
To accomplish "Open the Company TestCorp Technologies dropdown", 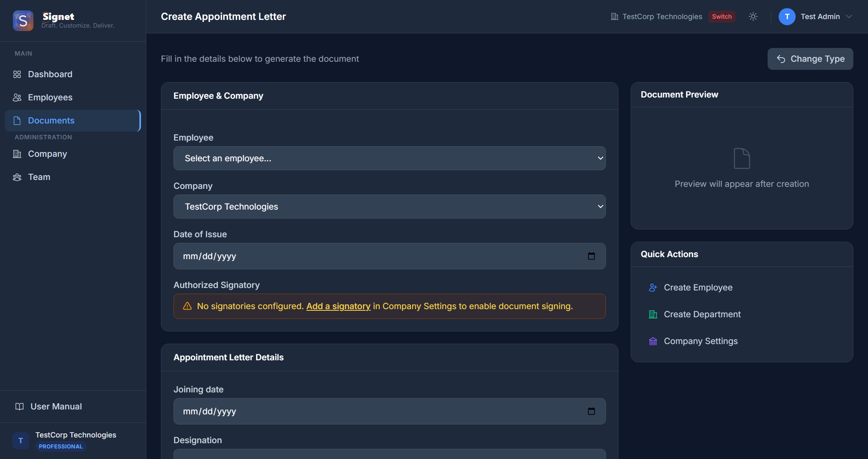I will [389, 207].
